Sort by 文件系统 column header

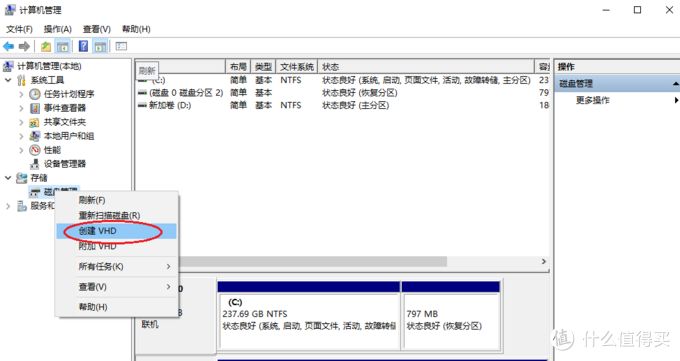point(297,67)
